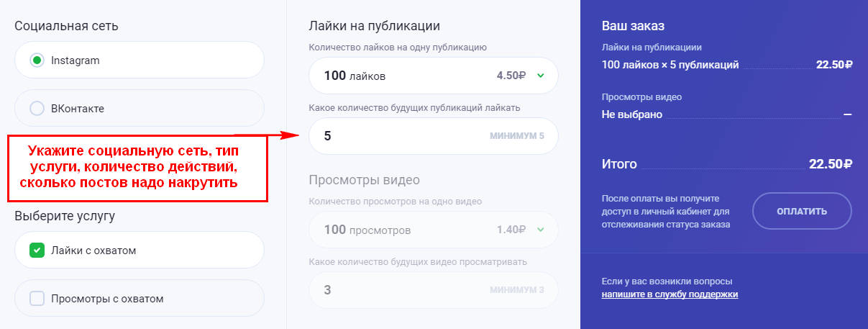This screenshot has height=329, width=868.
Task: Click the 1.40₽ price in views selector
Action: [511, 230]
